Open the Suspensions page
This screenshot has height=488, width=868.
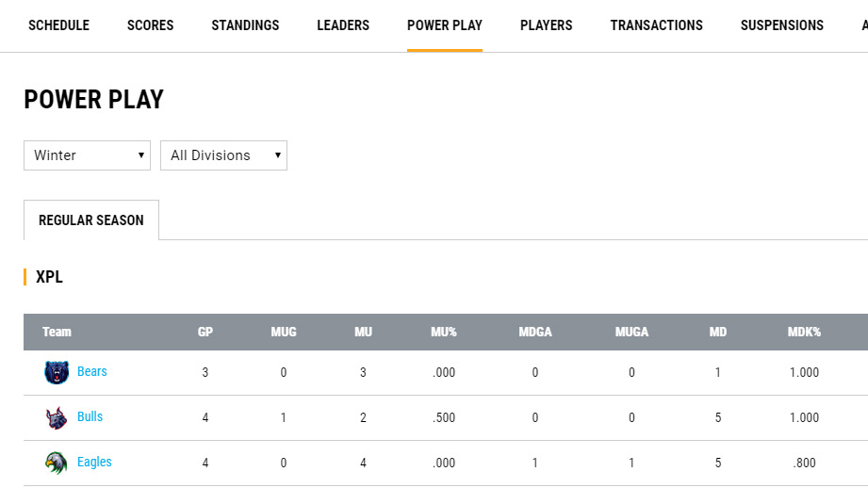[782, 25]
